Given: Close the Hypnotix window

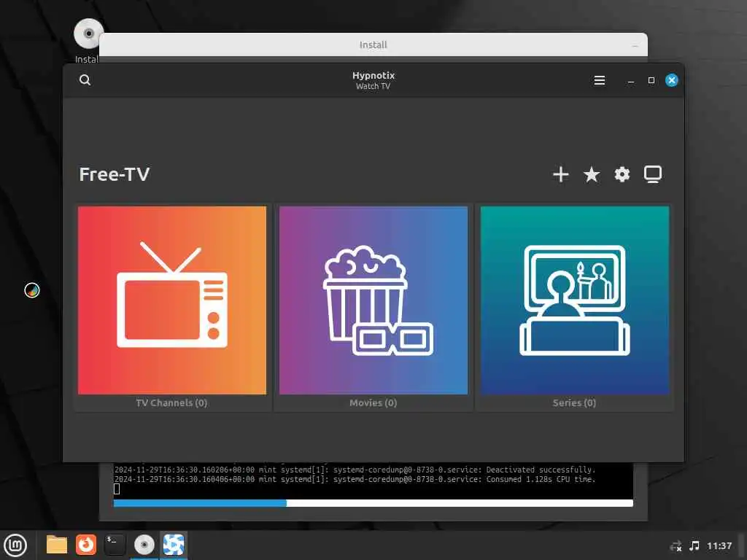Looking at the screenshot, I should pos(672,80).
